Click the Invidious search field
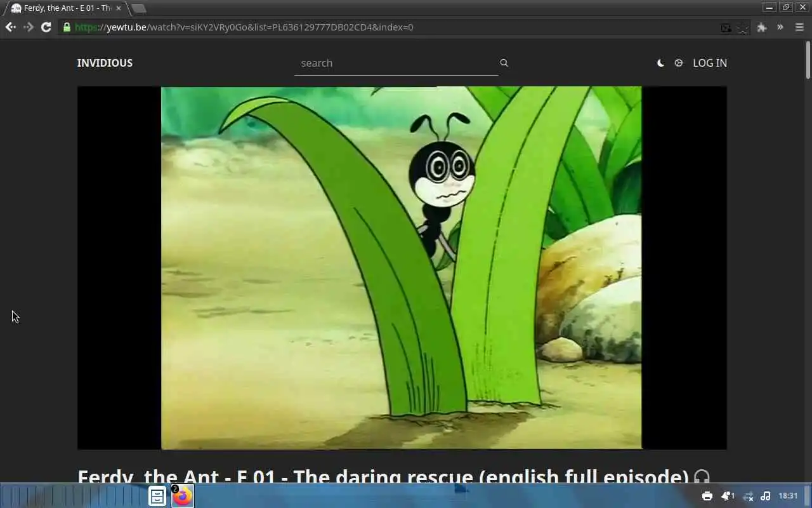Screen dimensions: 812x508 point(396,63)
